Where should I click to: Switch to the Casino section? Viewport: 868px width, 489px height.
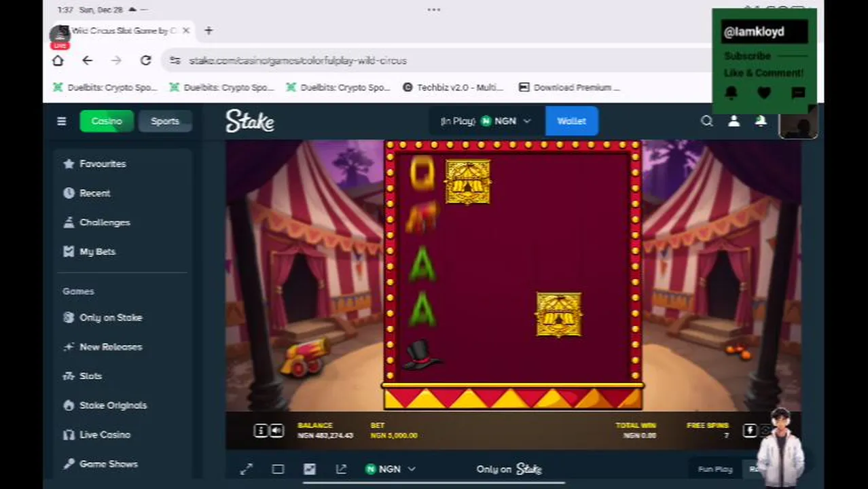click(x=107, y=121)
